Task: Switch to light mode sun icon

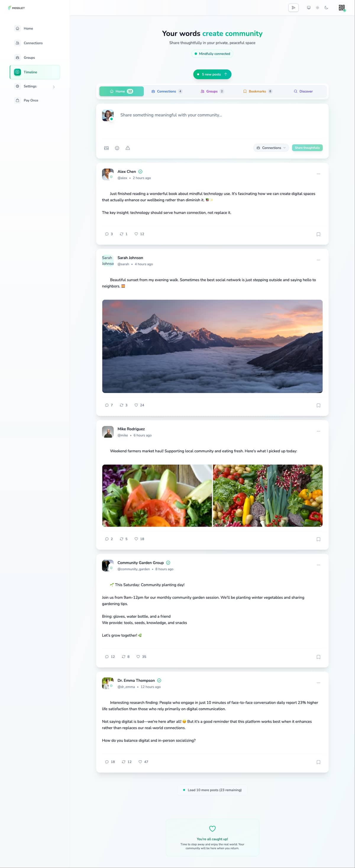Action: click(317, 8)
